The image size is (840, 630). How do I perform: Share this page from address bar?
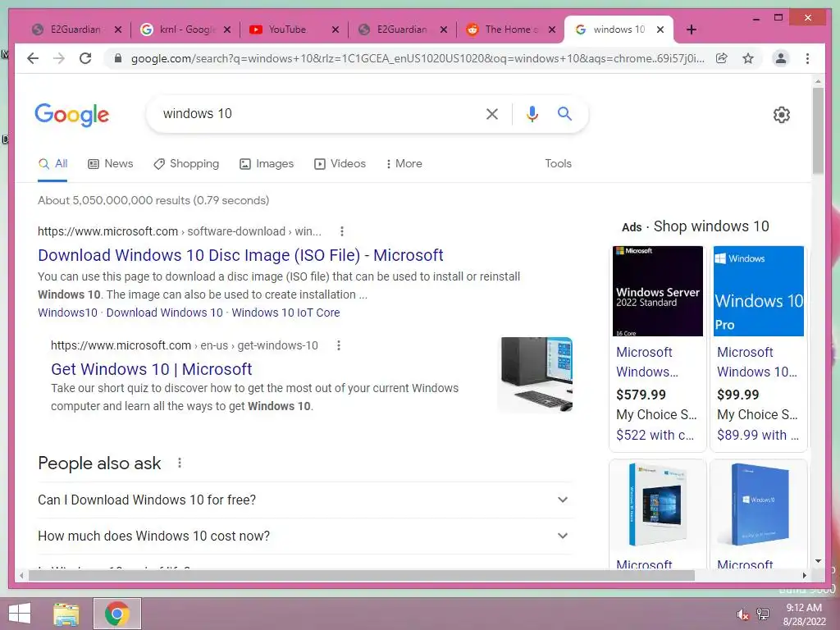pyautogui.click(x=722, y=58)
